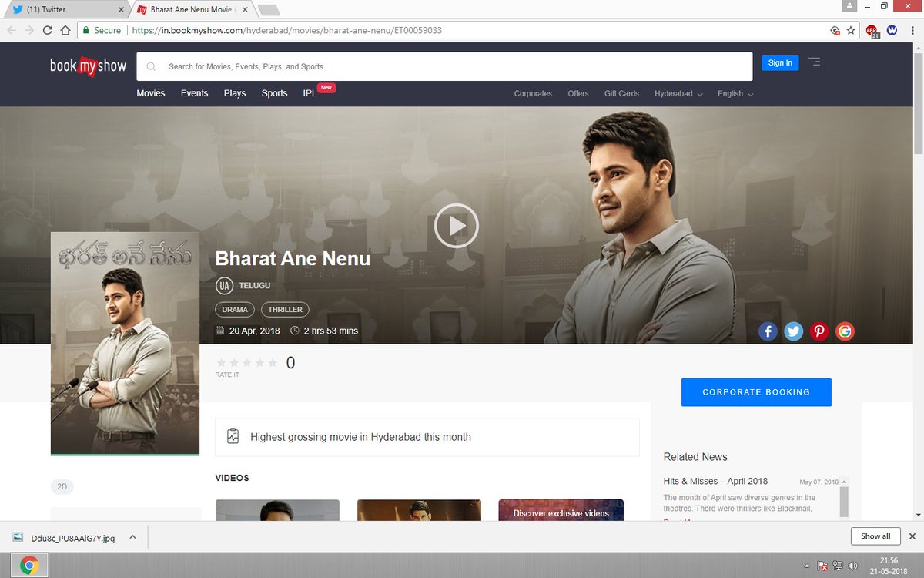The height and width of the screenshot is (578, 924).
Task: Click the network icon in system tray
Action: pos(837,566)
